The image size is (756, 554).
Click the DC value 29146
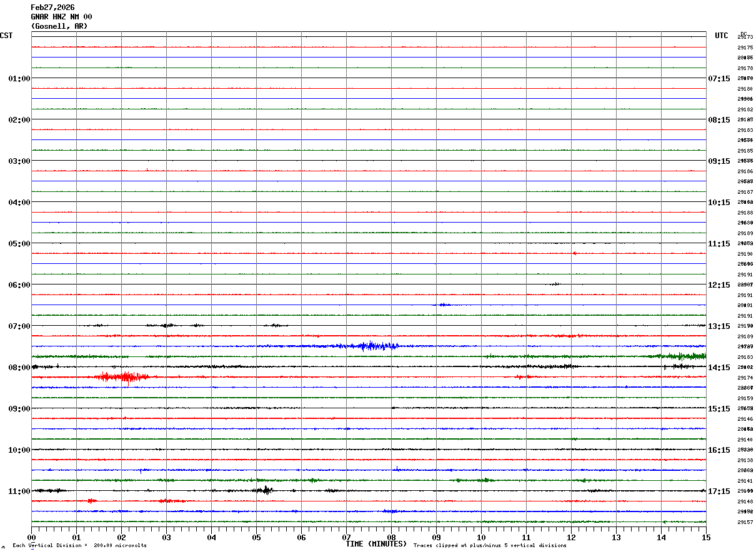(745, 419)
